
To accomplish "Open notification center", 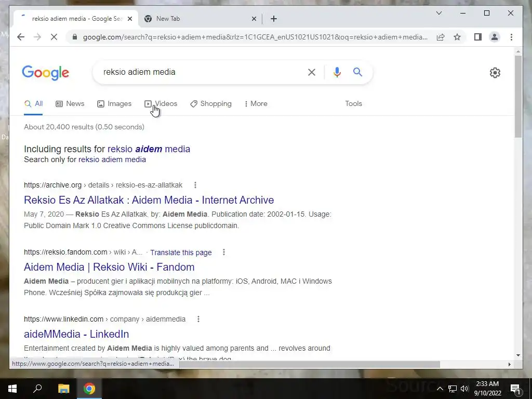I will (516, 389).
